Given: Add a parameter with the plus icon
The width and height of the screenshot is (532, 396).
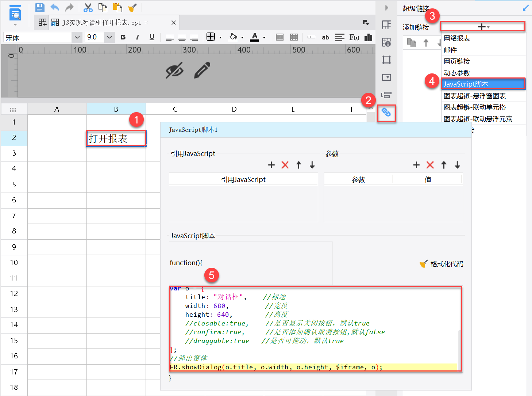Looking at the screenshot, I should pos(416,165).
